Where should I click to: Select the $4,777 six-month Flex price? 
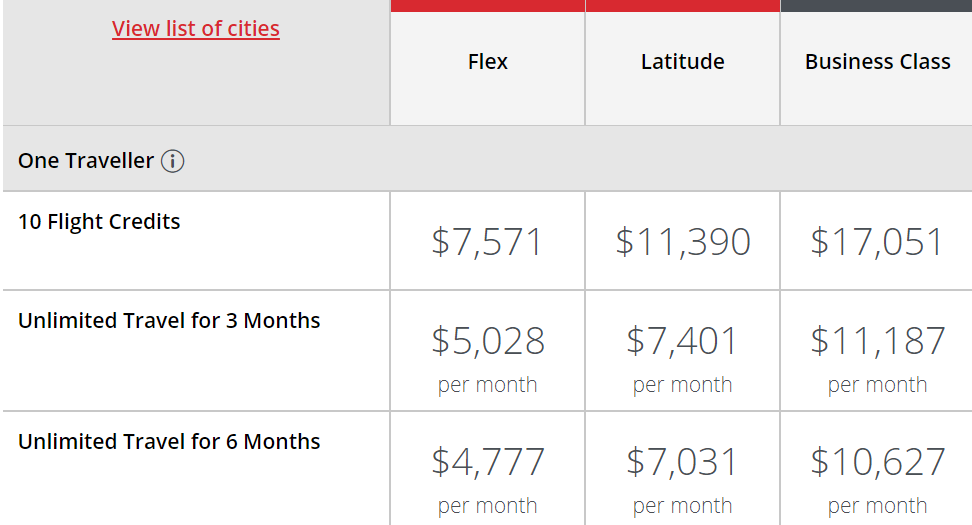pyautogui.click(x=488, y=462)
